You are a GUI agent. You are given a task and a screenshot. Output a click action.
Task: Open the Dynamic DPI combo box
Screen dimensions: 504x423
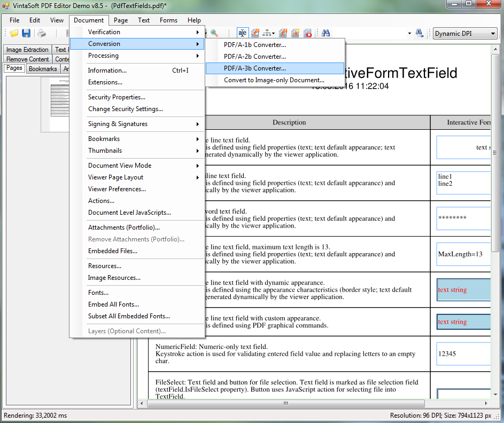pyautogui.click(x=465, y=34)
